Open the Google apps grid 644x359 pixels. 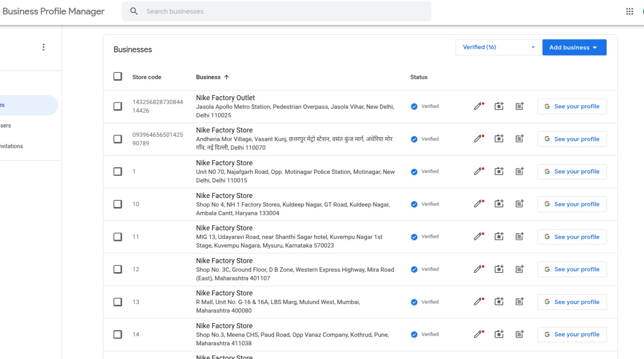[630, 11]
